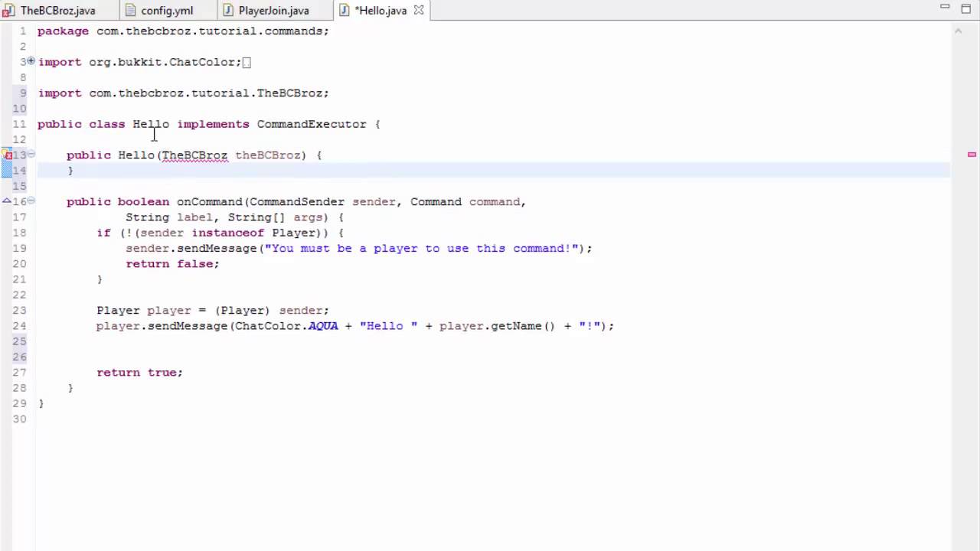
Task: Click the implements-method triangle marker on line 16
Action: (x=7, y=201)
